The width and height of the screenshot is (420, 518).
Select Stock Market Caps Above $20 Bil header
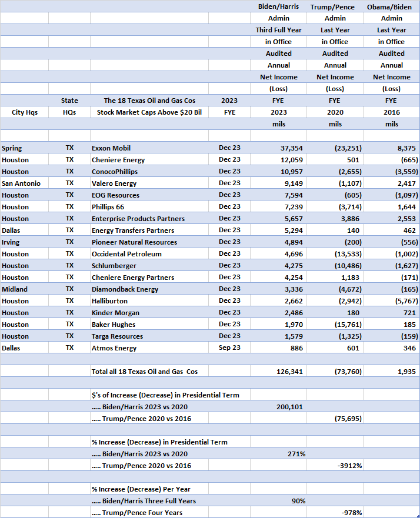coord(149,112)
